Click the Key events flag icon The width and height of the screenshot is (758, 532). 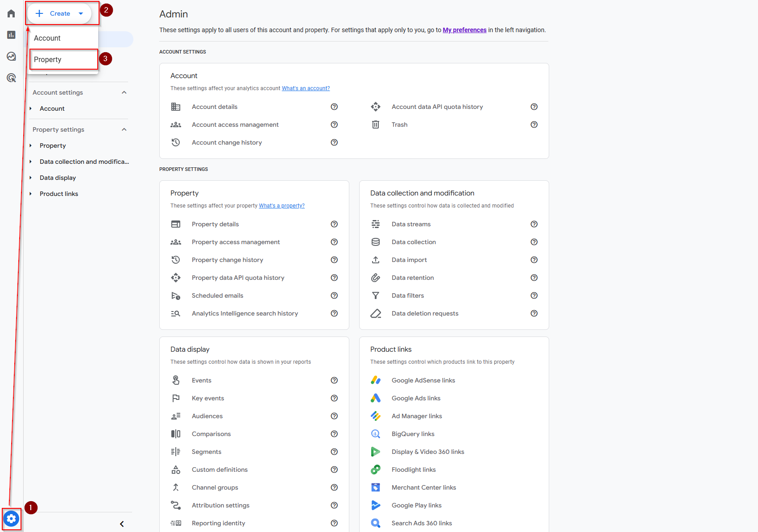[x=176, y=398]
